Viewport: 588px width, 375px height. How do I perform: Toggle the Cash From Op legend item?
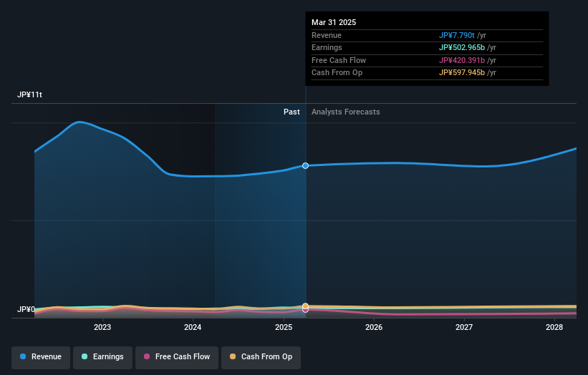click(x=261, y=357)
